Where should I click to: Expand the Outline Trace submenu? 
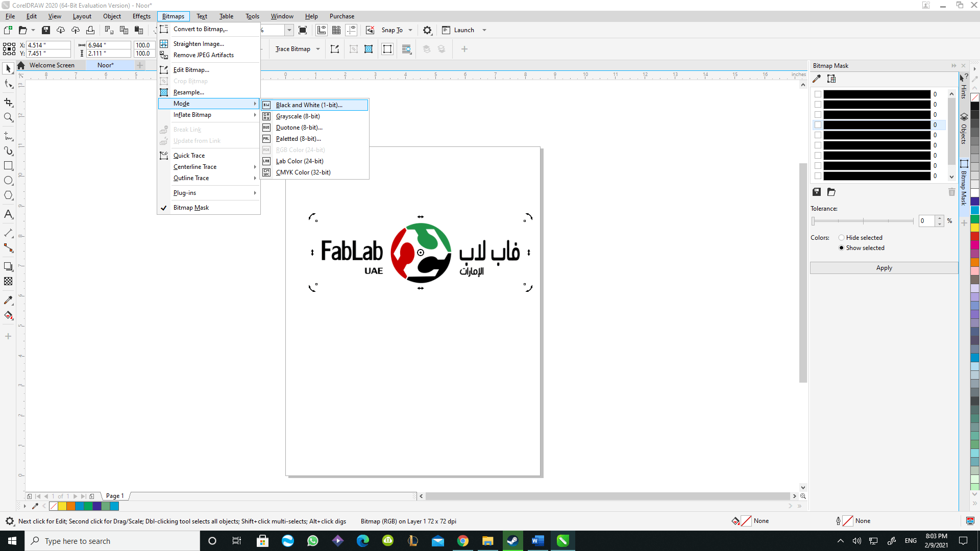pos(209,178)
